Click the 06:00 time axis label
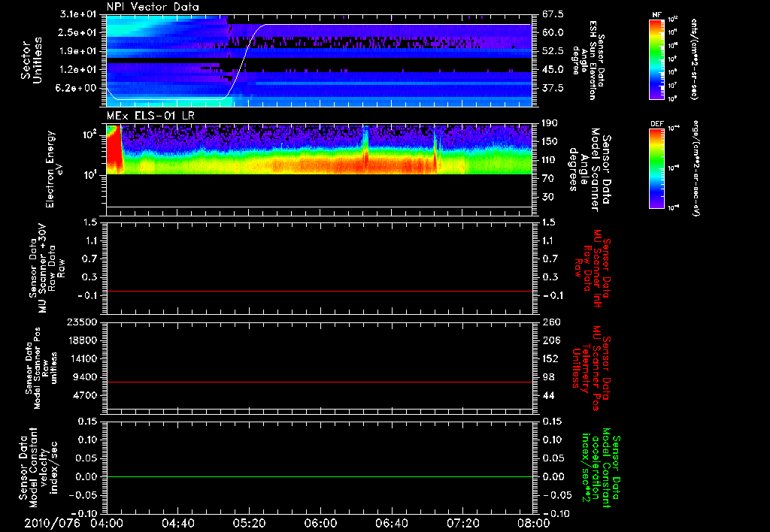This screenshot has width=770, height=532. (x=320, y=524)
